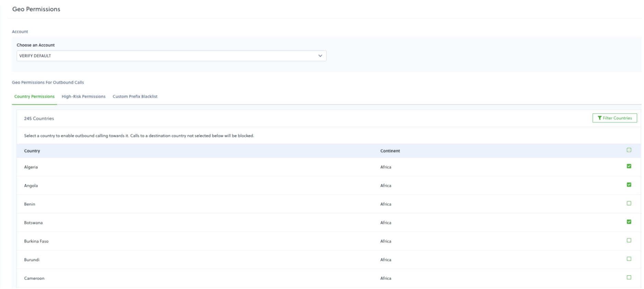The width and height of the screenshot is (644, 289).
Task: Disable outbound calling for Angola
Action: [x=629, y=185]
